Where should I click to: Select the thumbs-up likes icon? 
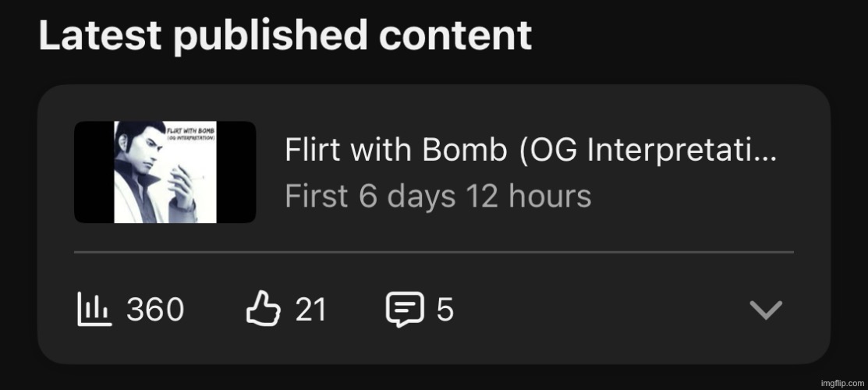pos(263,309)
